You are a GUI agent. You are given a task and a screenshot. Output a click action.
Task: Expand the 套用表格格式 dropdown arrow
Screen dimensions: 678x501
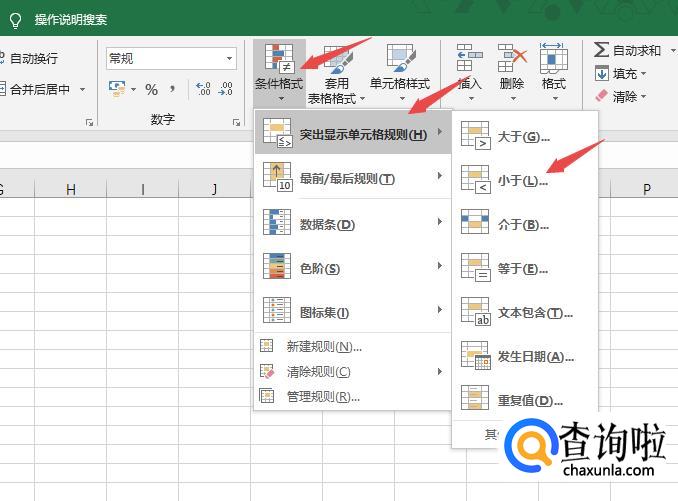[362, 99]
